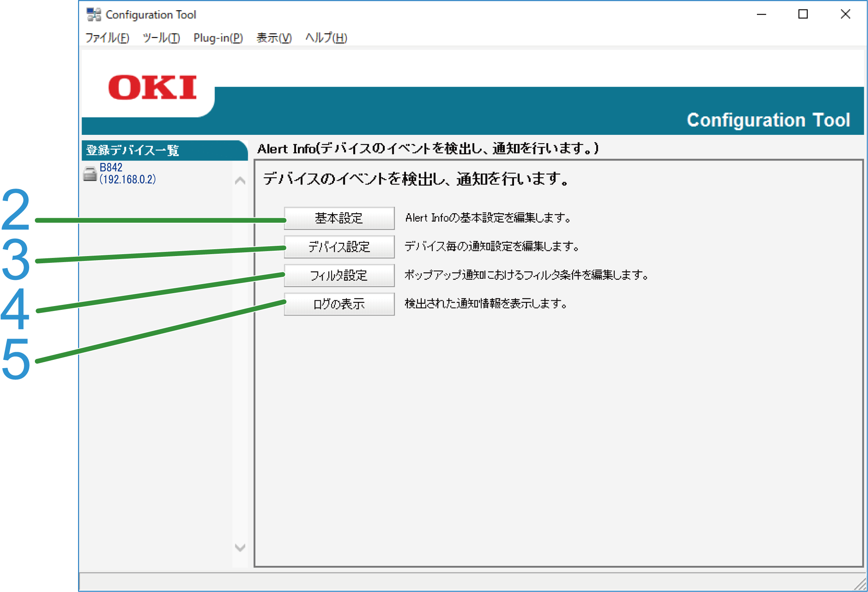Select the B842 printer icon in device list

click(90, 174)
